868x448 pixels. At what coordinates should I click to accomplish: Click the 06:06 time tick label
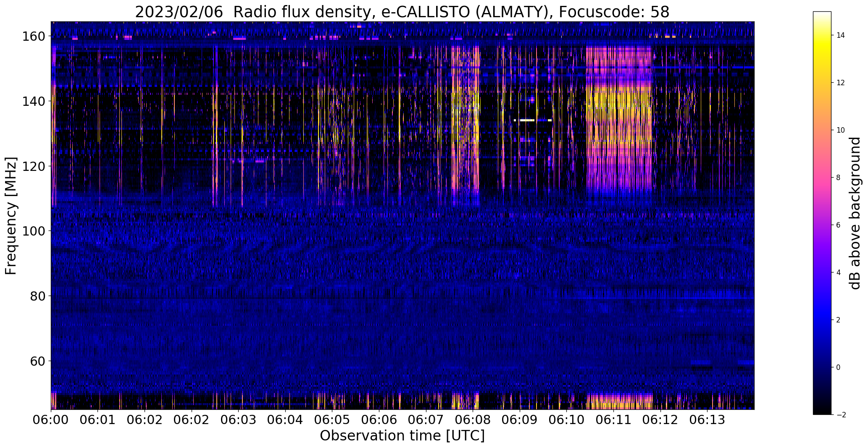coord(379,419)
